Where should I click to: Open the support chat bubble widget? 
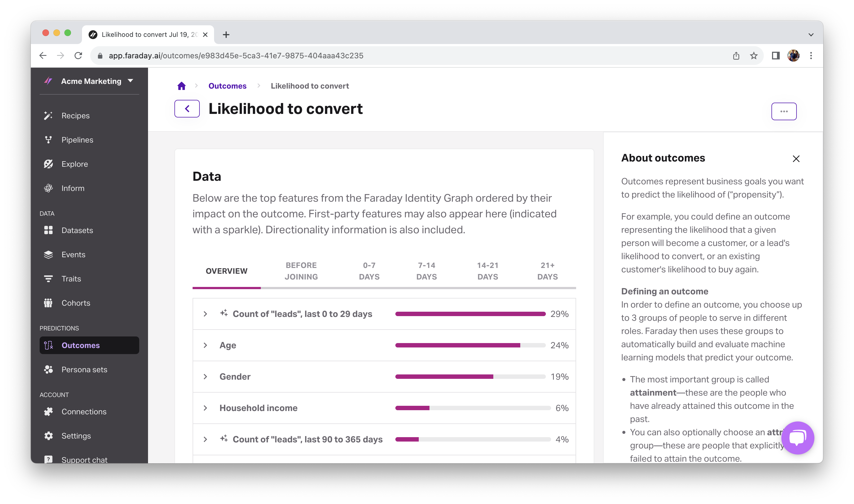(x=797, y=438)
